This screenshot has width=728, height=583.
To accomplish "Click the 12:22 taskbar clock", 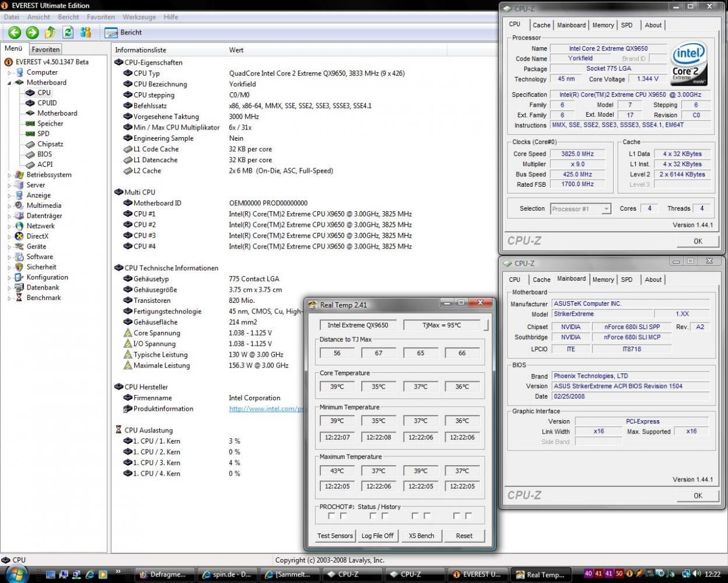I will point(712,574).
